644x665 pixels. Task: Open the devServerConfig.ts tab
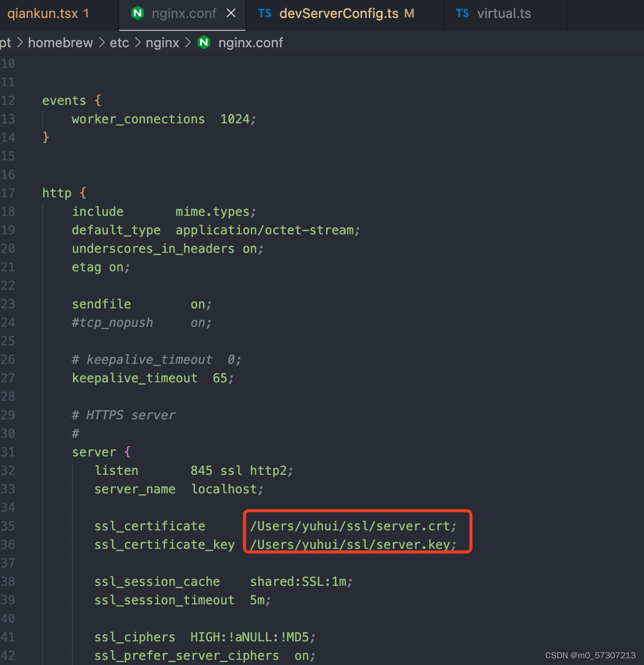(x=338, y=14)
